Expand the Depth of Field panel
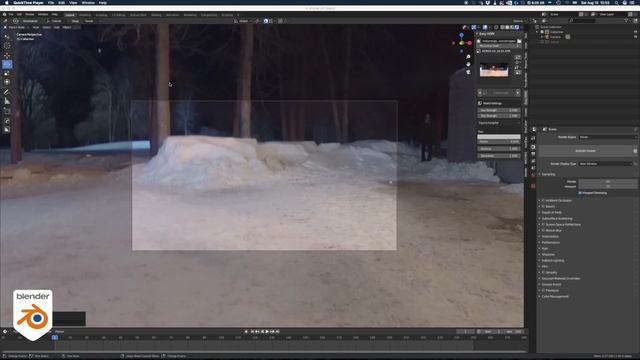The image size is (640, 360). [551, 213]
